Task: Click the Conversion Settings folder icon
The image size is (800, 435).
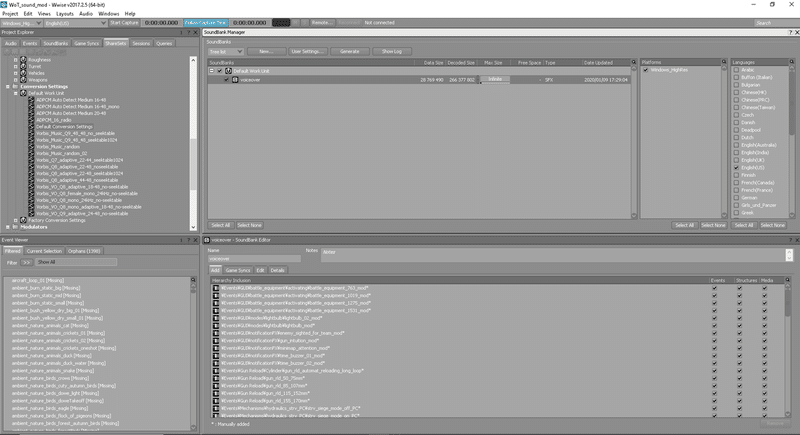Action: pos(15,87)
